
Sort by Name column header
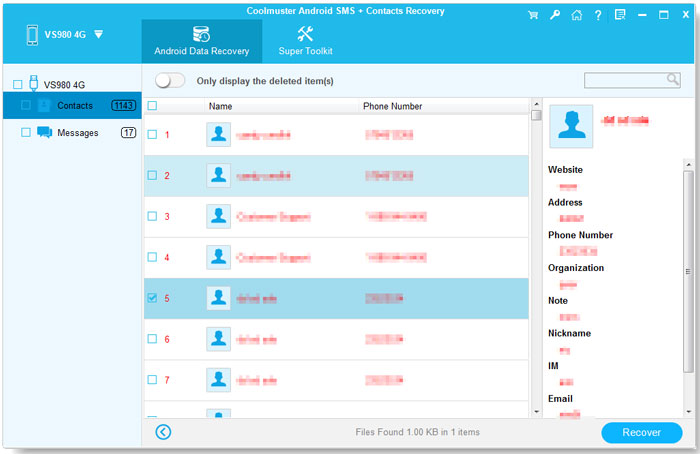[221, 106]
